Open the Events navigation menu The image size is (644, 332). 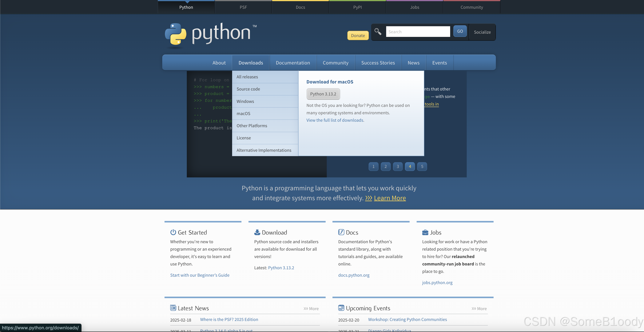[x=439, y=63]
